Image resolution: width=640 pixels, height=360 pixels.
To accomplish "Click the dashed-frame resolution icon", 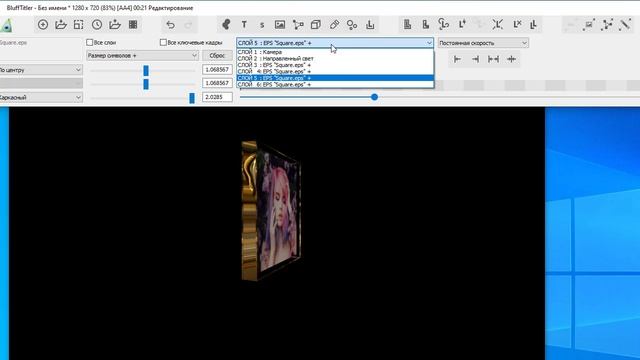I will tap(78, 24).
